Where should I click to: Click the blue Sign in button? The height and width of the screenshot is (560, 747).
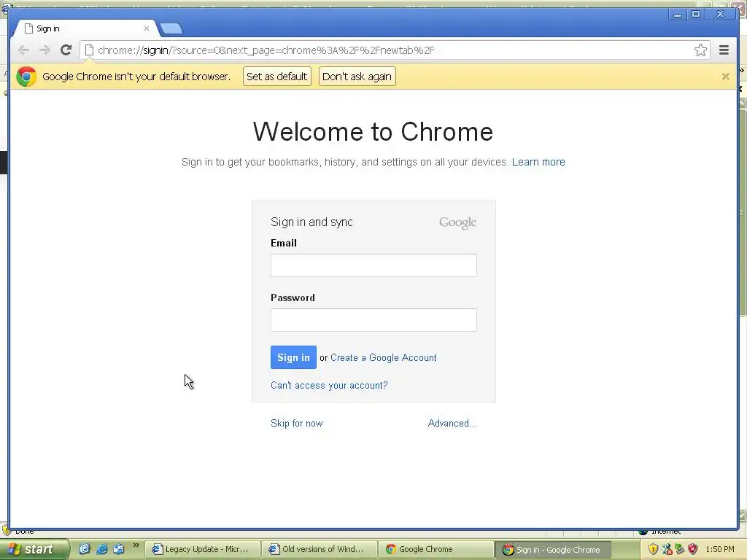pyautogui.click(x=293, y=357)
